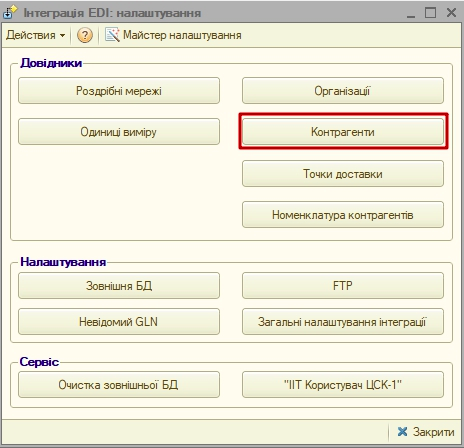Open Невідомий GLN settings
The height and width of the screenshot is (448, 464).
click(119, 322)
